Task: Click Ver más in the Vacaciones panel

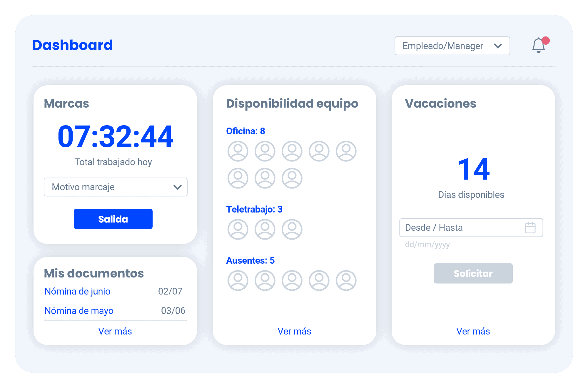Action: coord(473,331)
